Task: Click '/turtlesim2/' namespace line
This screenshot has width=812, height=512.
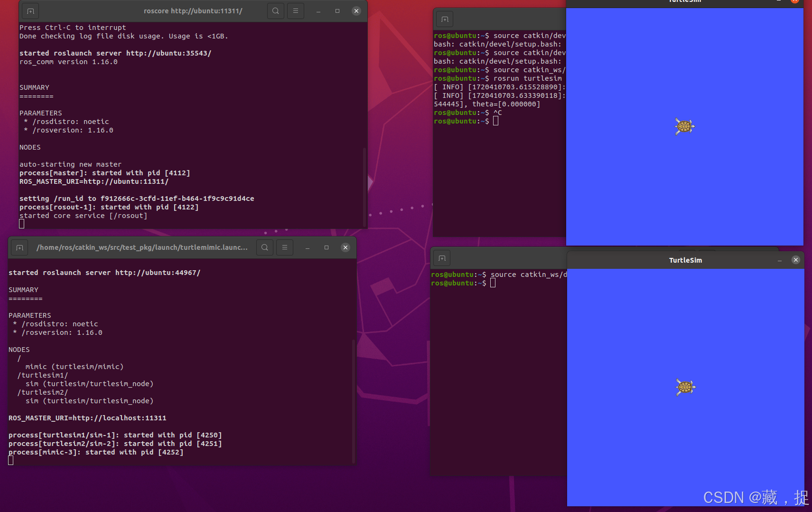Action: (43, 392)
